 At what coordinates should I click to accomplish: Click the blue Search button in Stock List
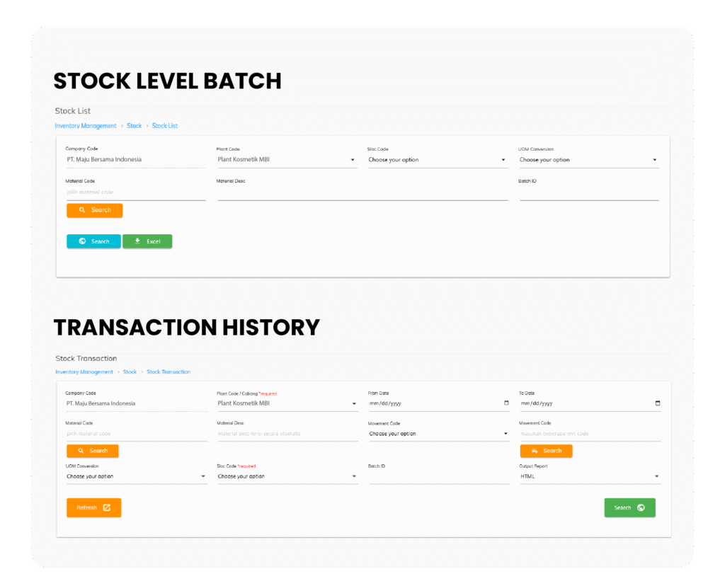(93, 241)
